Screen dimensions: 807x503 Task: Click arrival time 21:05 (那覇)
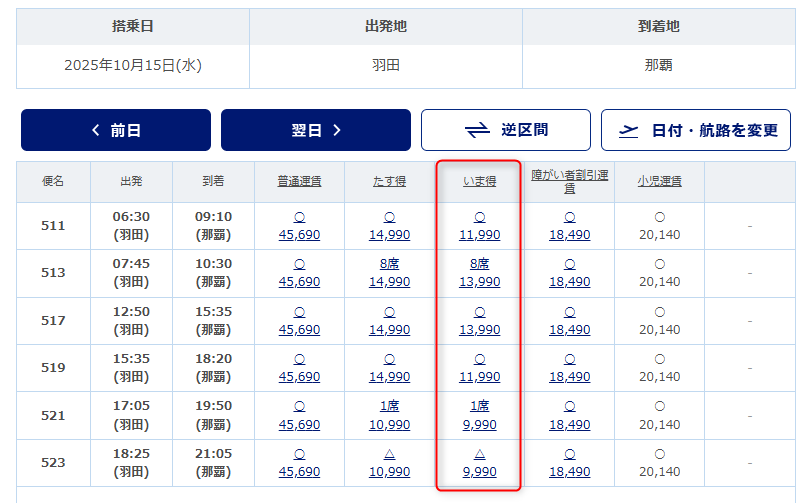click(x=214, y=463)
